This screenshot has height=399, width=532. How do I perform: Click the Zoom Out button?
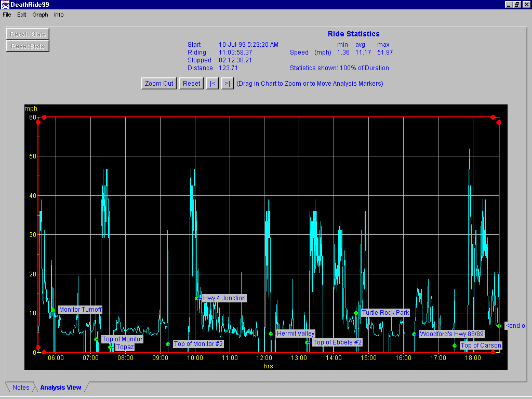click(x=159, y=84)
